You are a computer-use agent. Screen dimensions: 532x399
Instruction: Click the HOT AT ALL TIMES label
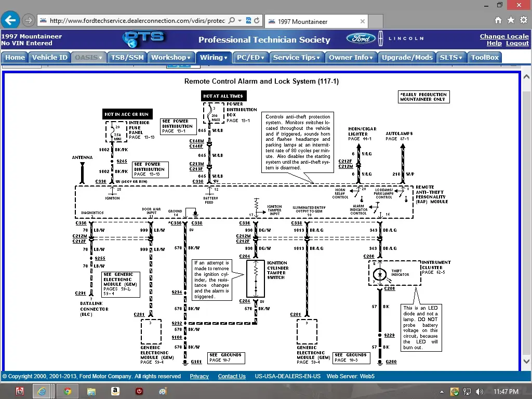(223, 96)
